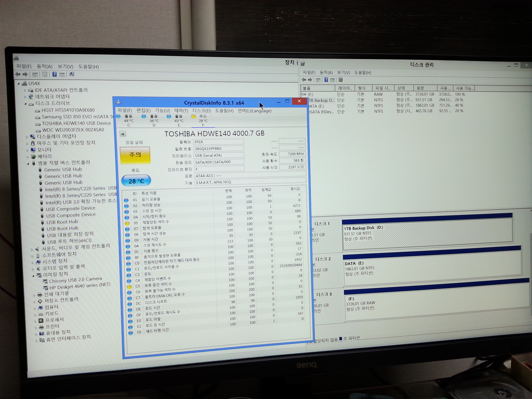Open Language menu in CrystalDiskInfo

click(x=254, y=111)
